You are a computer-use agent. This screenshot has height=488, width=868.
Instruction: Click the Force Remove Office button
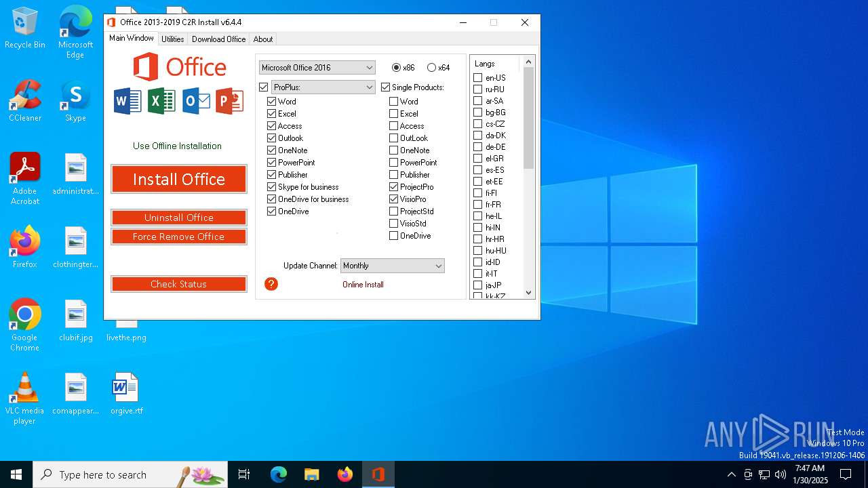[179, 237]
